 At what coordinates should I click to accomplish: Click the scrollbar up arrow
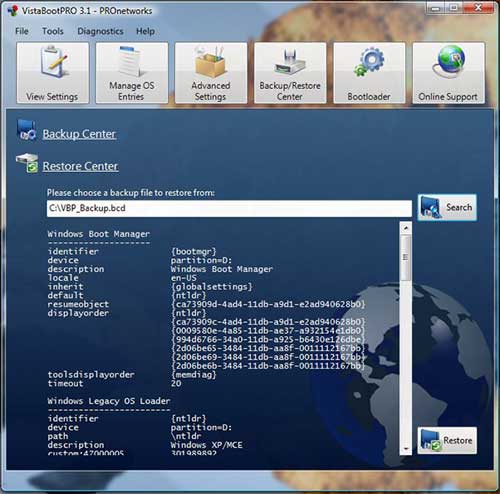click(406, 228)
